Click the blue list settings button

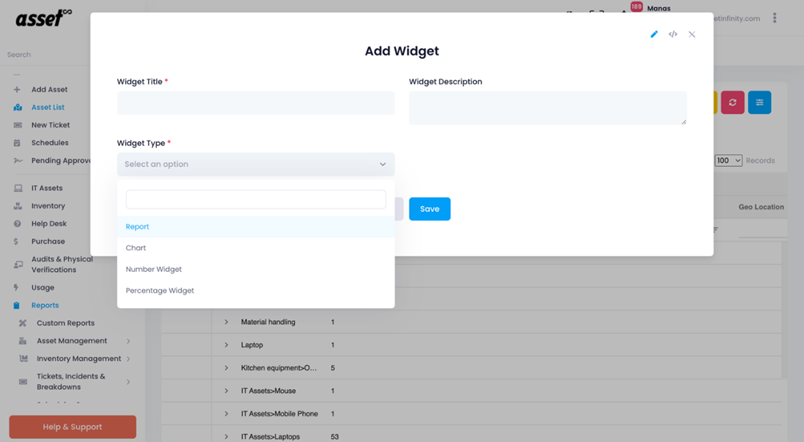pos(759,103)
